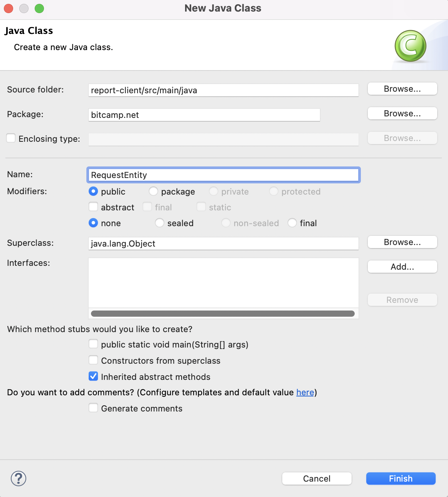Check Constructors from superclass

93,360
